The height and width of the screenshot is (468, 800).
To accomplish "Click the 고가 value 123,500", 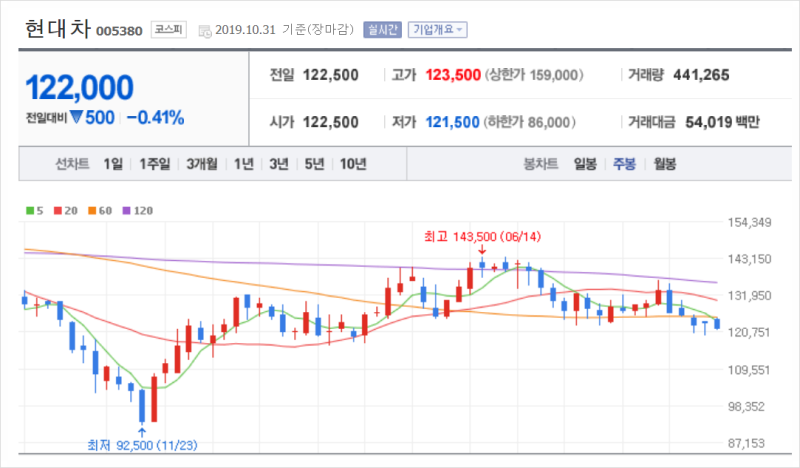I will (x=453, y=75).
